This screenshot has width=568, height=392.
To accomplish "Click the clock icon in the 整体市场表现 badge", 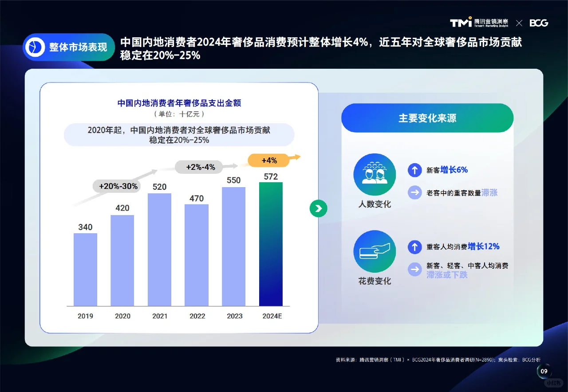I will pos(35,47).
